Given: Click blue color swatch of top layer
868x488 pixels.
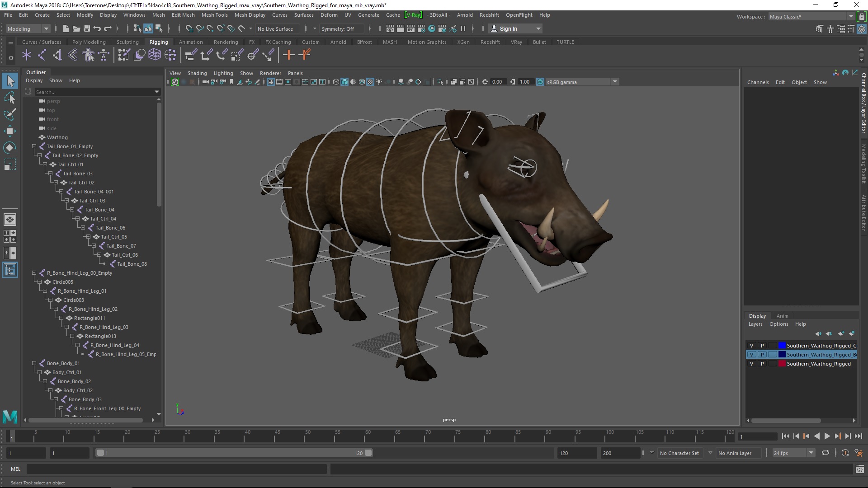Looking at the screenshot, I should coord(782,346).
